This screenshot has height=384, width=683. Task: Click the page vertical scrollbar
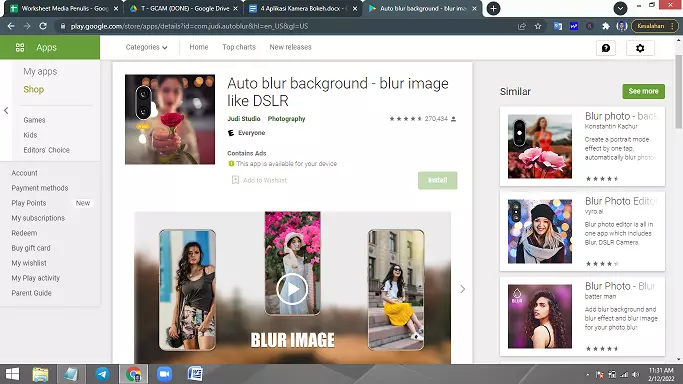click(679, 91)
